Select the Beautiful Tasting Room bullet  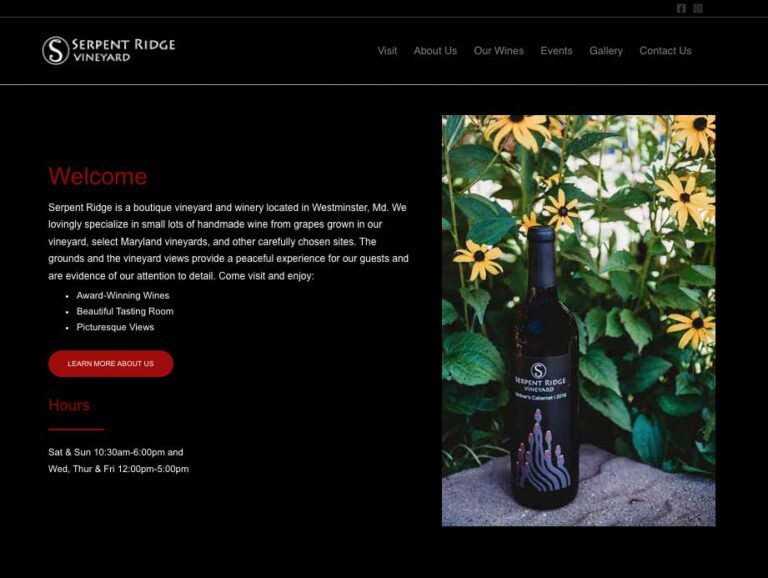(x=125, y=311)
